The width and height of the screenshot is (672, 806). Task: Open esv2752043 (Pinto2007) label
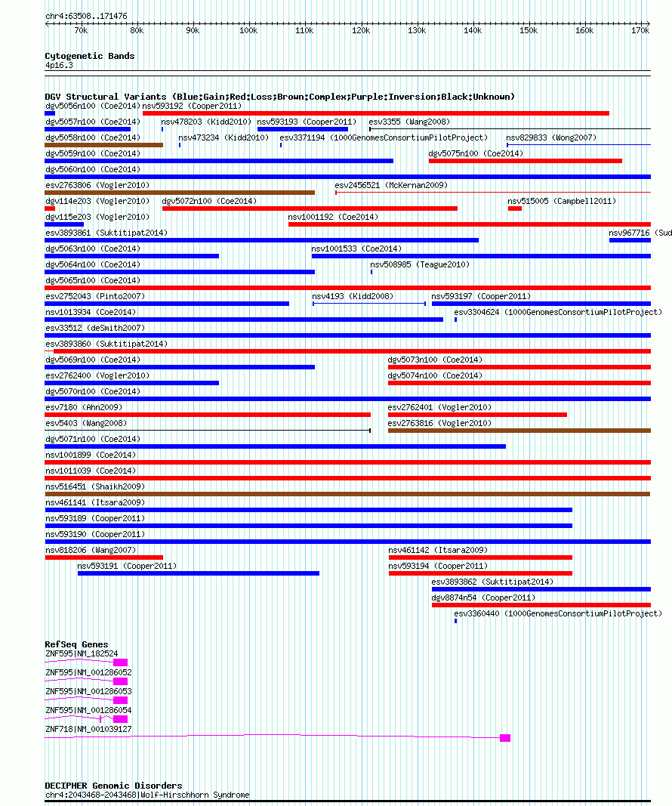pyautogui.click(x=95, y=297)
